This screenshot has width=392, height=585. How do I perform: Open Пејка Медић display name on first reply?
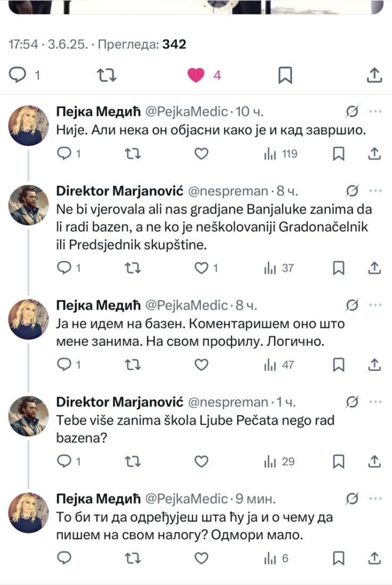(x=98, y=111)
